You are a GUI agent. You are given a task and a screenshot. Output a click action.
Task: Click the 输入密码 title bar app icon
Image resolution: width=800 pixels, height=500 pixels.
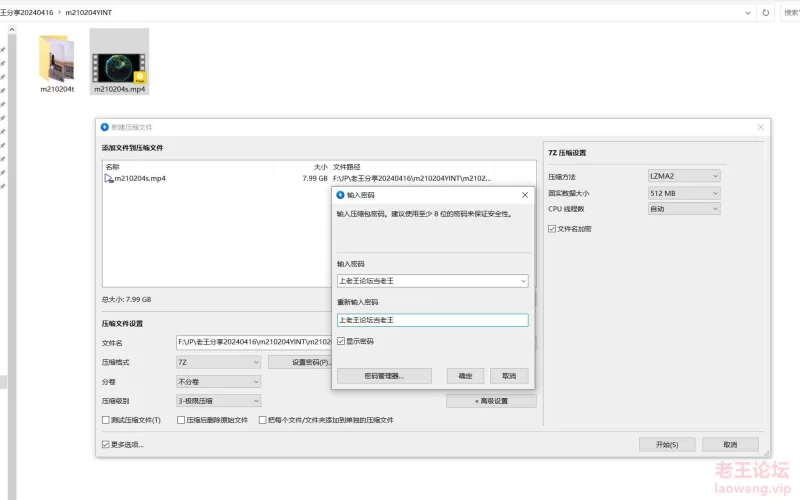point(340,195)
